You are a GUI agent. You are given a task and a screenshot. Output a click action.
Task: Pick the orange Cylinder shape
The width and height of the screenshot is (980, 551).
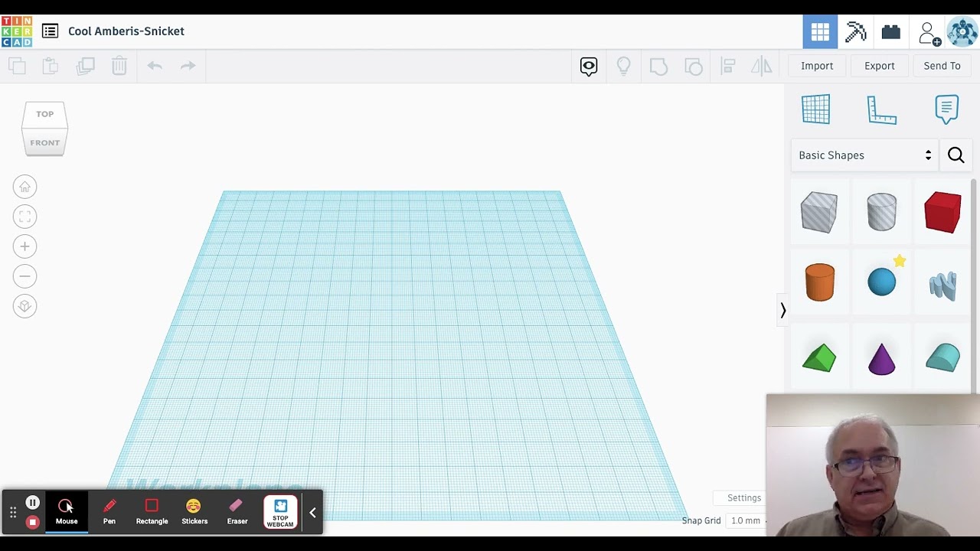(819, 282)
